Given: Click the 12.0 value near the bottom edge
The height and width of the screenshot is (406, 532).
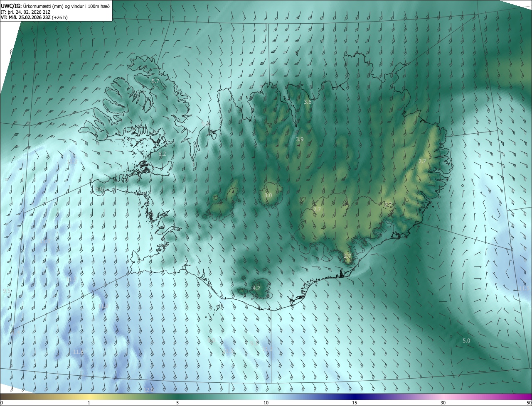Looking at the screenshot, I should click(150, 390).
